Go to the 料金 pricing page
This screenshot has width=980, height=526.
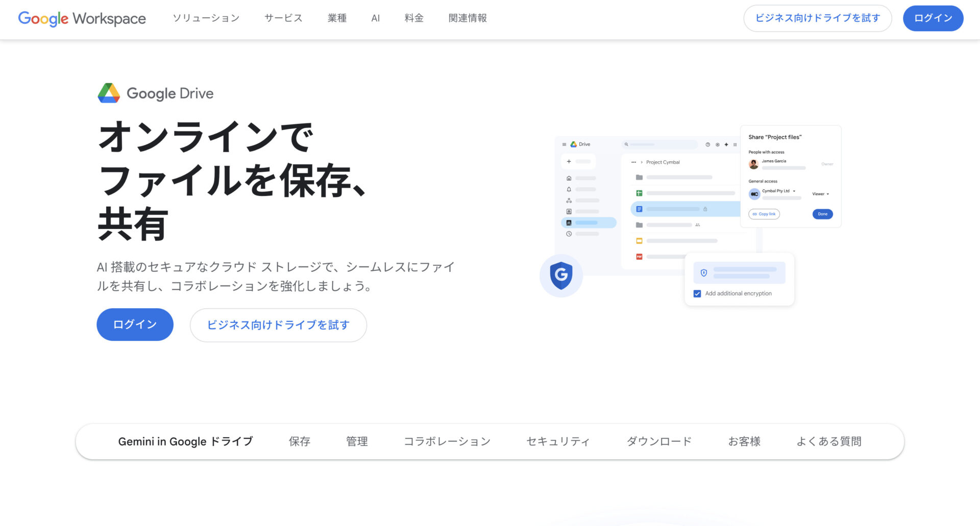pyautogui.click(x=414, y=18)
